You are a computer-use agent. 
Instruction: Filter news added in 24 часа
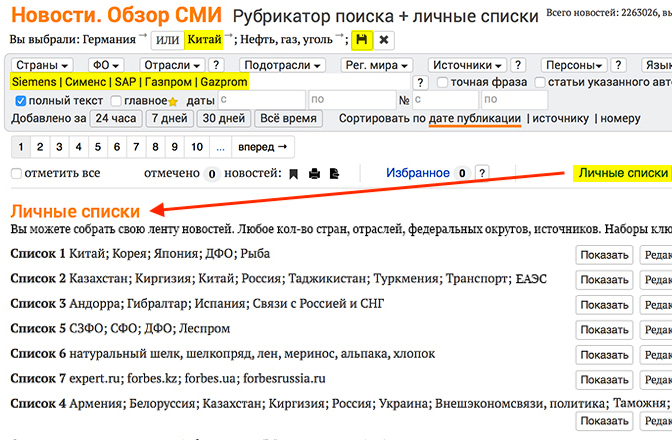coord(116,118)
